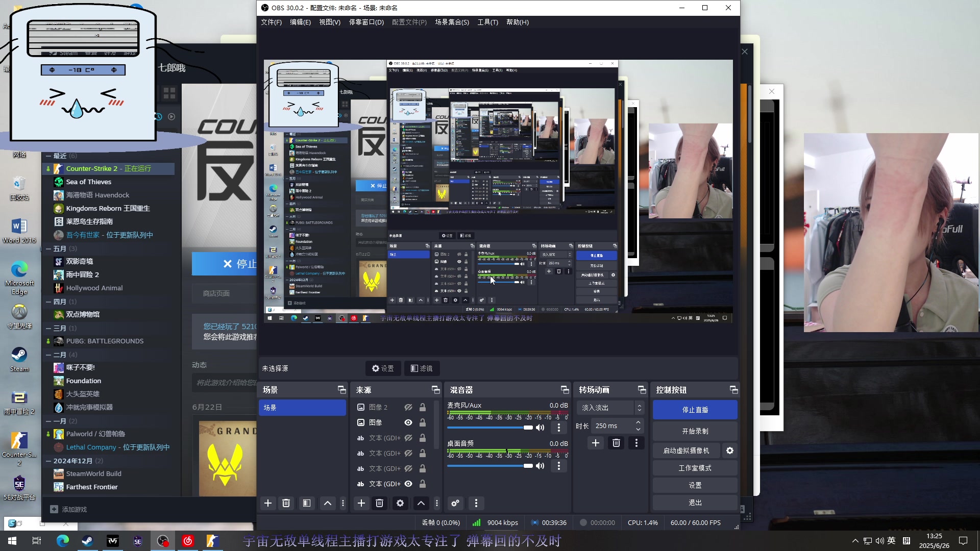
Task: Show the hidden 图像 2 source
Action: (x=408, y=407)
